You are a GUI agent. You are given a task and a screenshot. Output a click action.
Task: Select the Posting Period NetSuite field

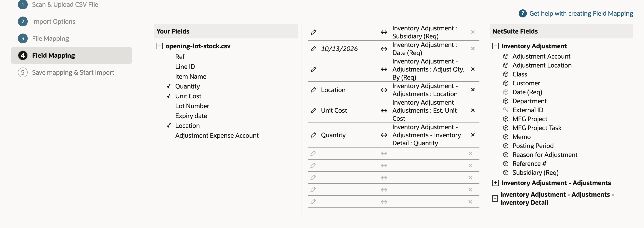point(533,146)
